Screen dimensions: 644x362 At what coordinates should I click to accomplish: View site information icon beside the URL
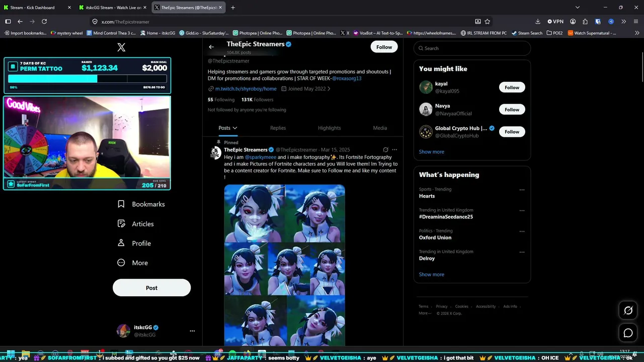pyautogui.click(x=95, y=22)
